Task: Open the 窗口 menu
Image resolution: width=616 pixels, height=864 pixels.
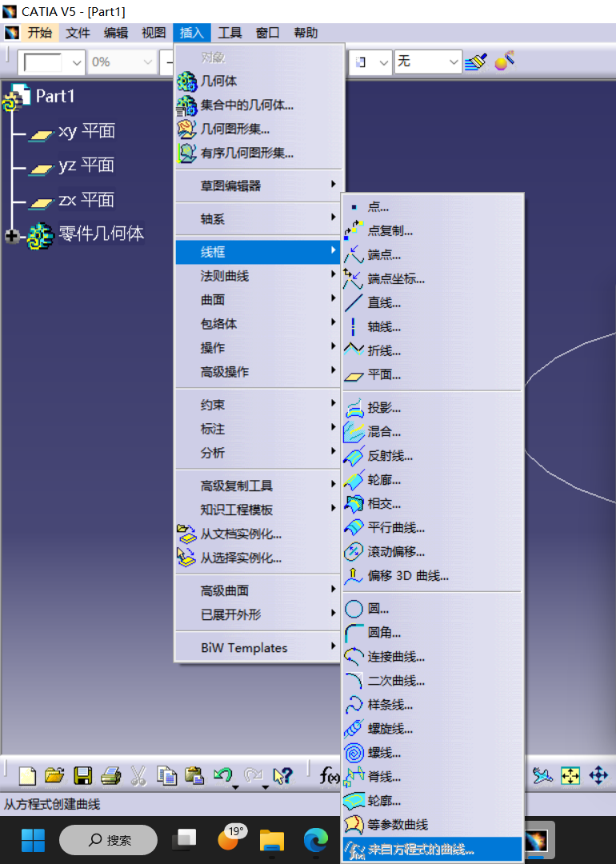Action: (268, 33)
